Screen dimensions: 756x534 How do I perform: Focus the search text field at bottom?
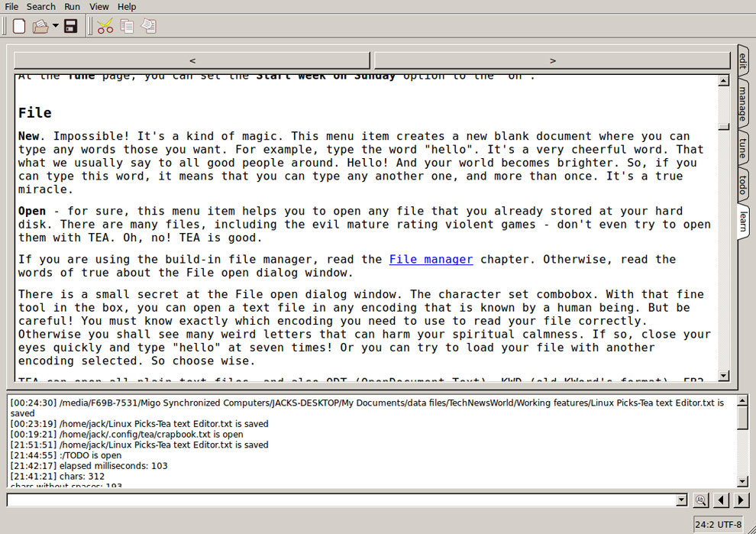[x=341, y=500]
